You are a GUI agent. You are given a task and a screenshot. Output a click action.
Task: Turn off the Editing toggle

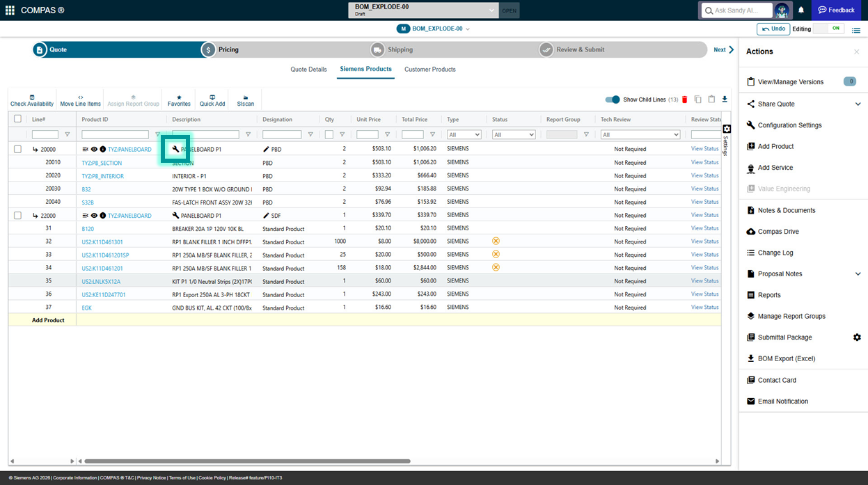pyautogui.click(x=828, y=29)
